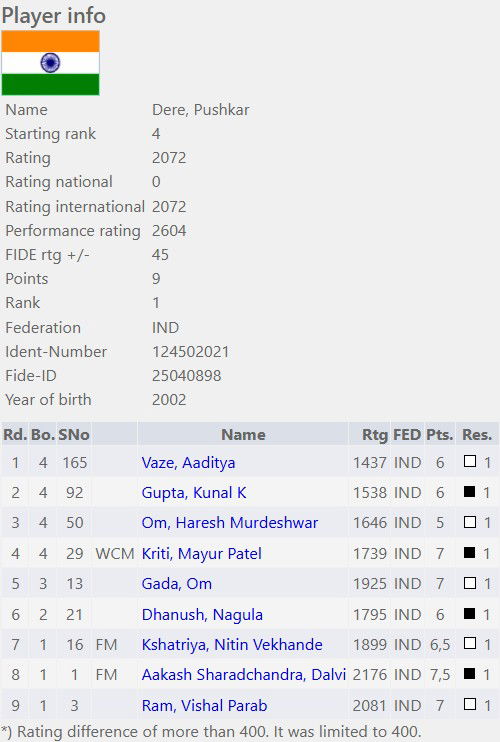Click the India flag image
The height and width of the screenshot is (742, 500).
[x=51, y=63]
